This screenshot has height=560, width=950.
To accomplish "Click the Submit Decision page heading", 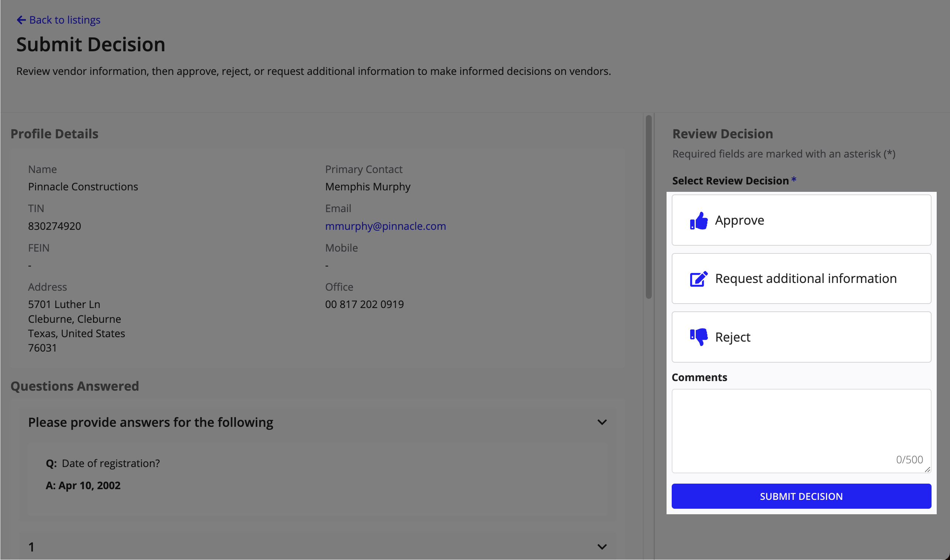I will (90, 45).
